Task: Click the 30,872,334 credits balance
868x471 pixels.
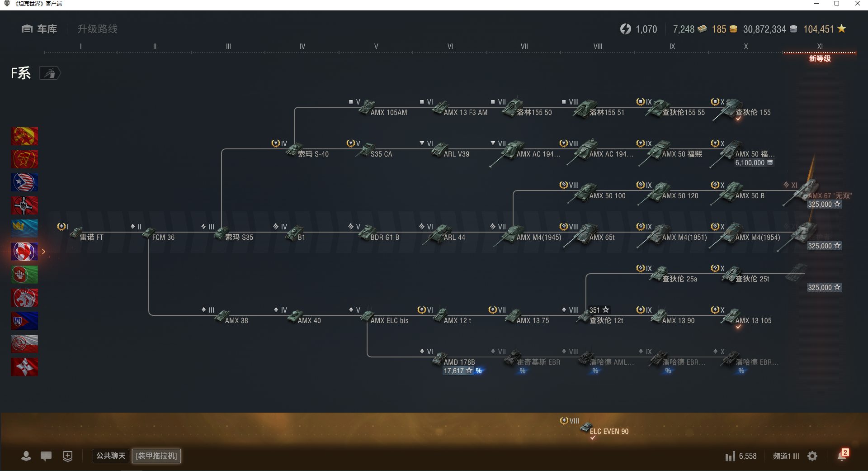Action: tap(770, 29)
